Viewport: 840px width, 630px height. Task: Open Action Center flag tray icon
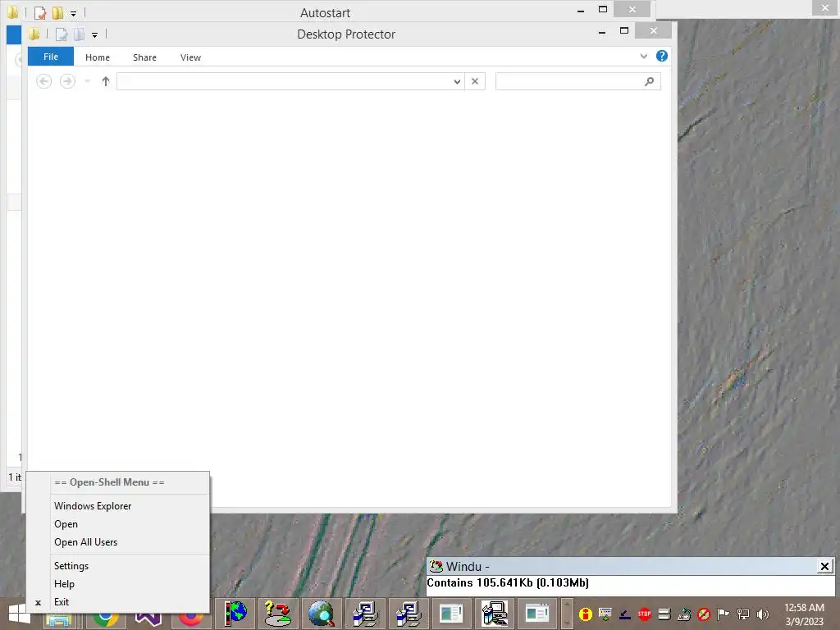tap(724, 614)
